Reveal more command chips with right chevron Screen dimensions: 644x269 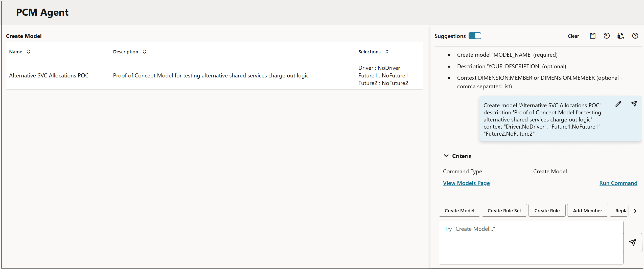click(635, 211)
